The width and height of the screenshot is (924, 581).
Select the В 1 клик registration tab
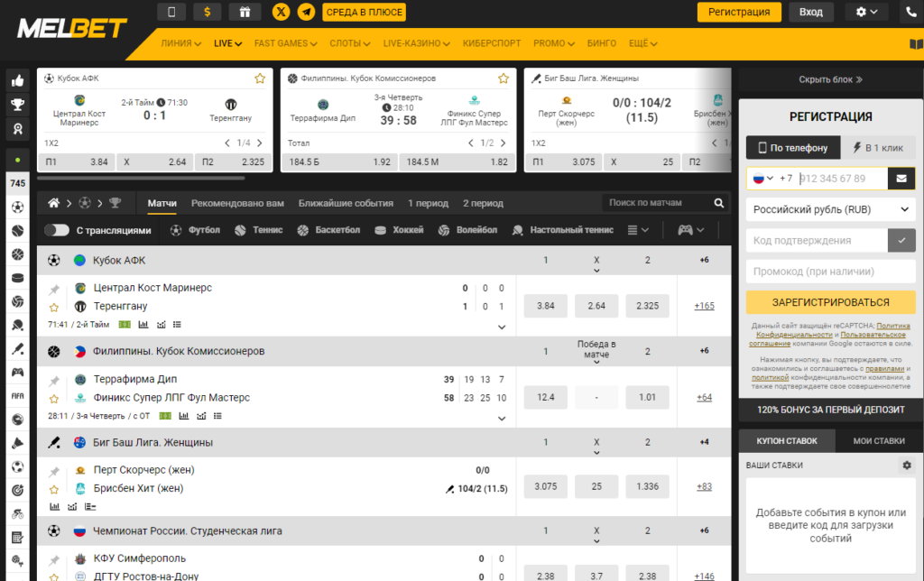(878, 148)
